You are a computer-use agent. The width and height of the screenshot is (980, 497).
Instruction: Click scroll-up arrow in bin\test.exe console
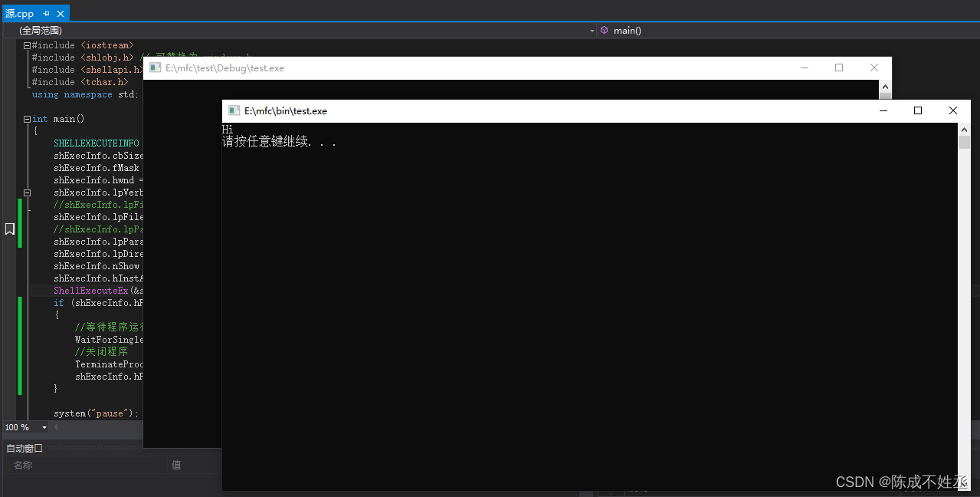964,129
